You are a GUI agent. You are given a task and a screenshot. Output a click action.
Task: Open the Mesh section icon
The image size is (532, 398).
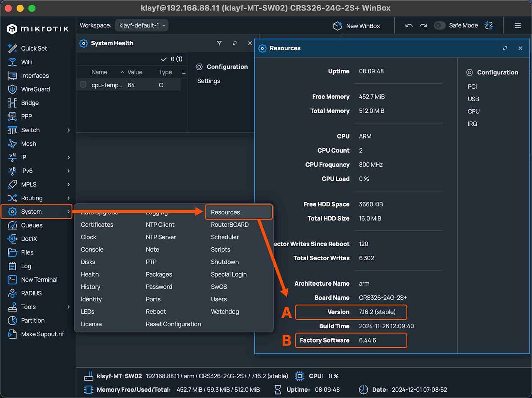tap(12, 143)
